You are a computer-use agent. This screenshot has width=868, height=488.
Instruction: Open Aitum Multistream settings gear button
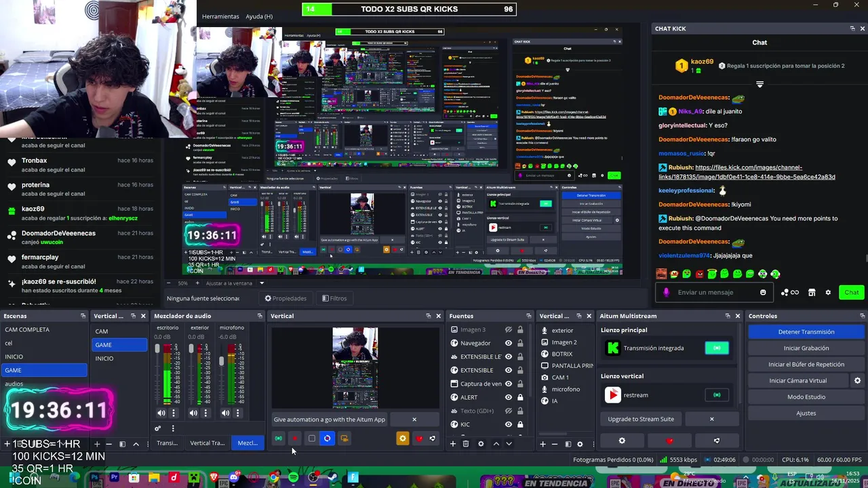coord(622,441)
